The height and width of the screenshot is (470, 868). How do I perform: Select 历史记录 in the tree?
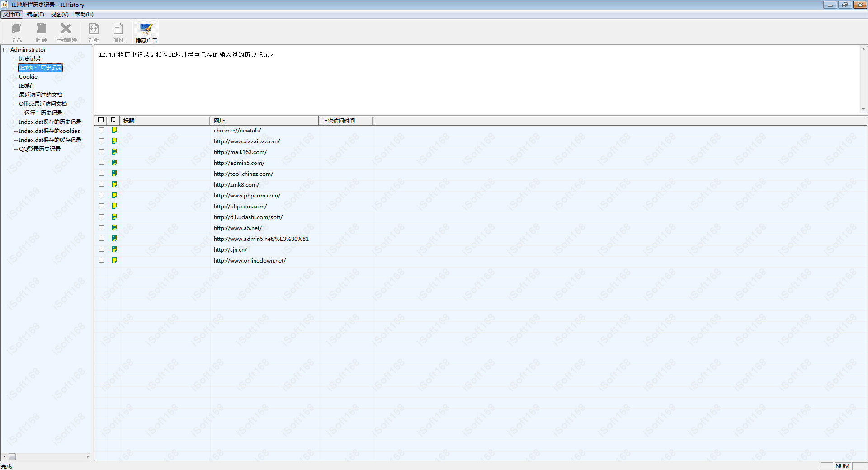(30, 59)
